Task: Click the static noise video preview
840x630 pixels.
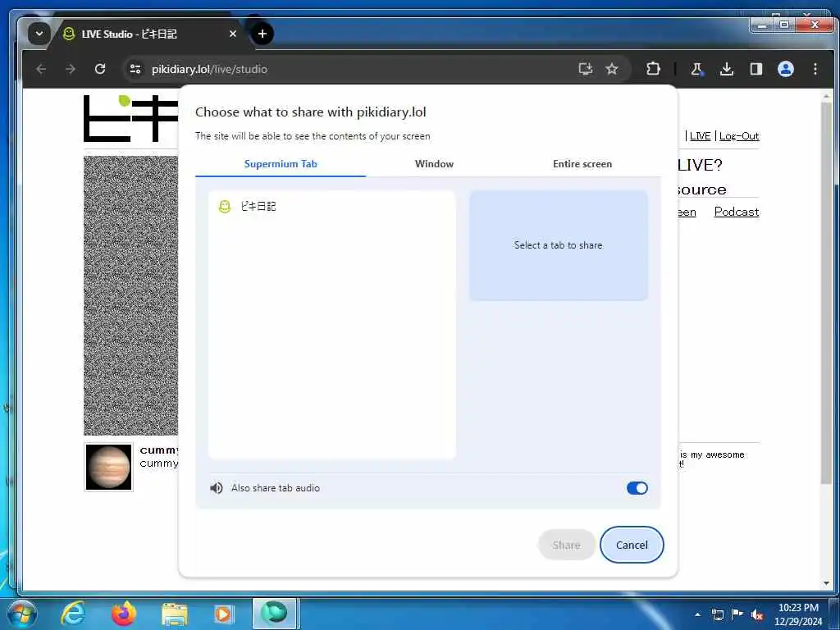Action: click(x=130, y=295)
